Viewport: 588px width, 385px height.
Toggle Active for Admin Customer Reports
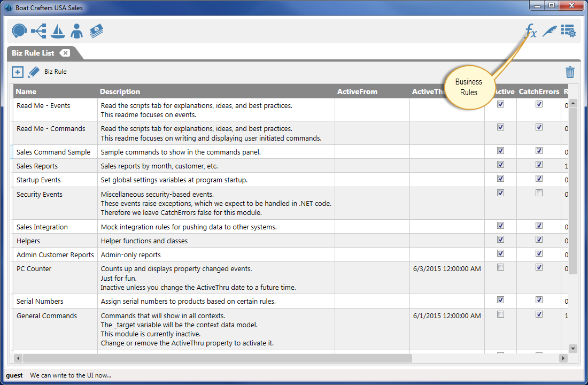(x=501, y=253)
